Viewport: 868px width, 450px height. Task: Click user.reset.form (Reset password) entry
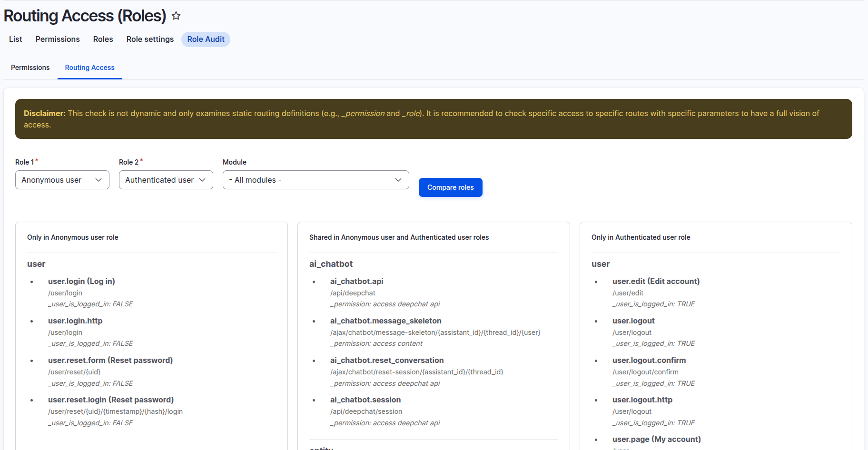pyautogui.click(x=110, y=360)
